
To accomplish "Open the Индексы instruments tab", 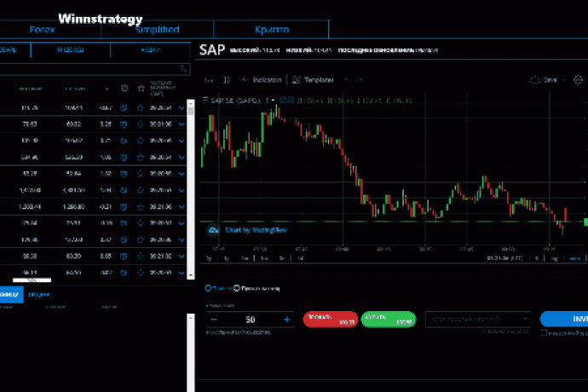I will tap(71, 50).
